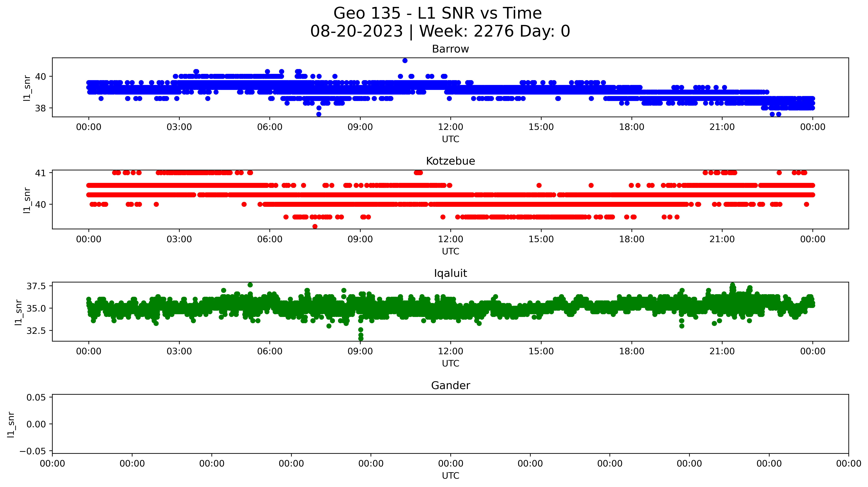Viewport: 868px width, 487px height.
Task: Click the "03:00" tick on the Kotzebue plot
Action: click(x=179, y=240)
